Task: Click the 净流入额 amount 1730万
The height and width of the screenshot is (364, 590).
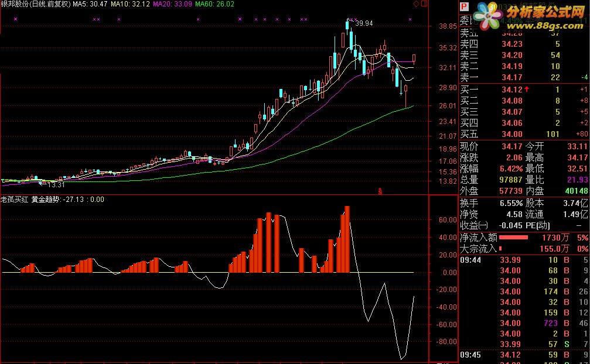Action: pos(555,238)
